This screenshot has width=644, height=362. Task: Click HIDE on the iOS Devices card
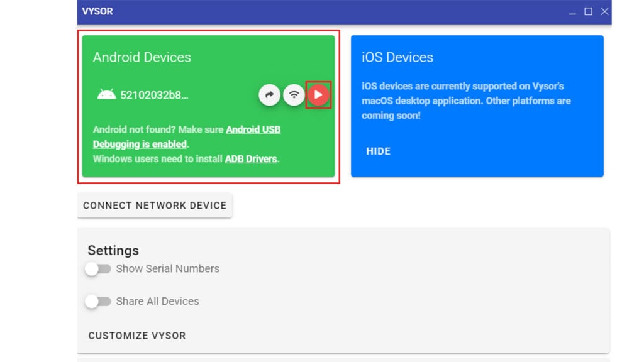pyautogui.click(x=378, y=151)
